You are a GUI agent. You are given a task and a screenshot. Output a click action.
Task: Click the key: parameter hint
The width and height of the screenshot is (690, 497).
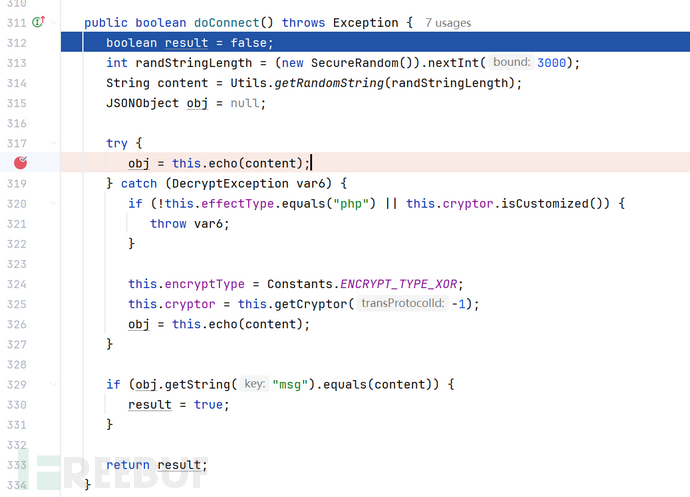pyautogui.click(x=256, y=384)
